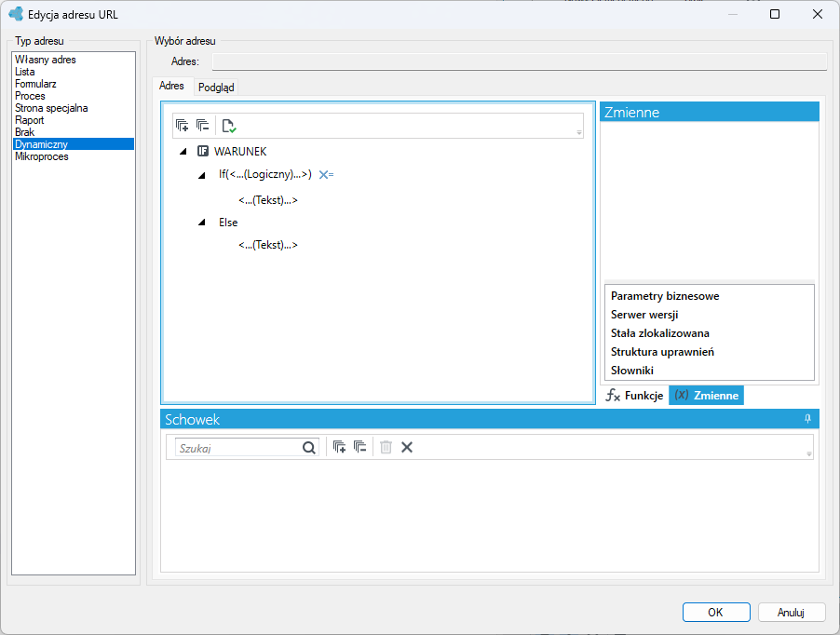Click the Anuluj button
Image resolution: width=840 pixels, height=635 pixels.
click(792, 612)
